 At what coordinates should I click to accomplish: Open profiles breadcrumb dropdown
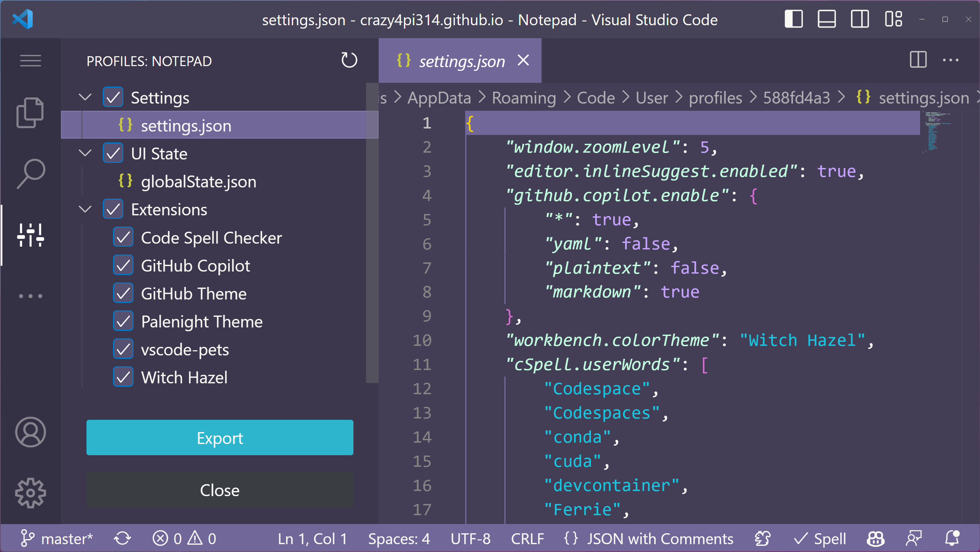click(x=715, y=98)
